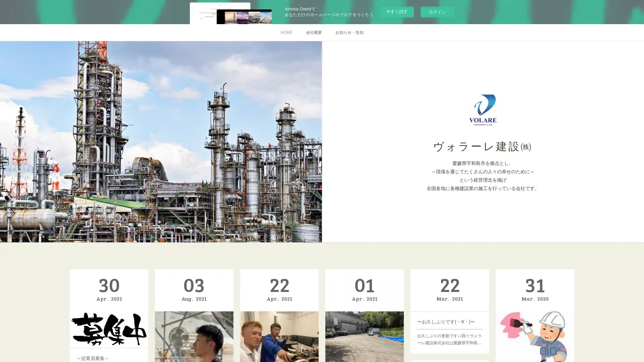Open the 03 Aug. 2021 post date

coord(194,290)
